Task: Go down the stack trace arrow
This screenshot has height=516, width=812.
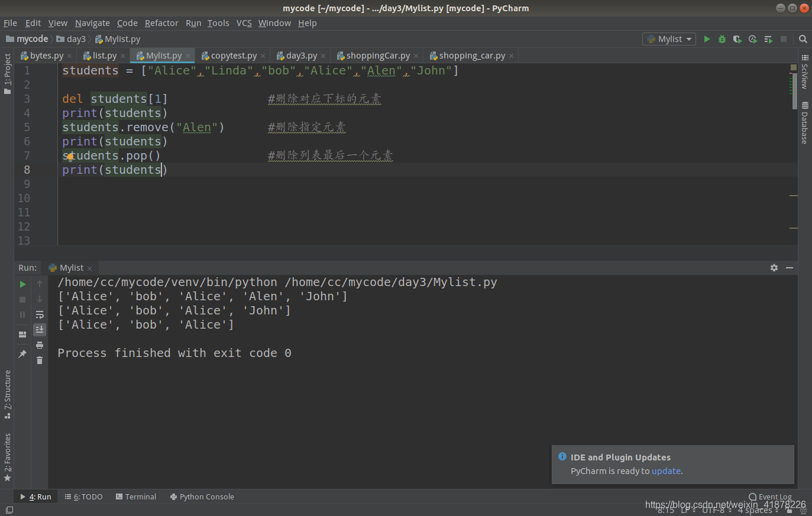Action: pos(40,300)
